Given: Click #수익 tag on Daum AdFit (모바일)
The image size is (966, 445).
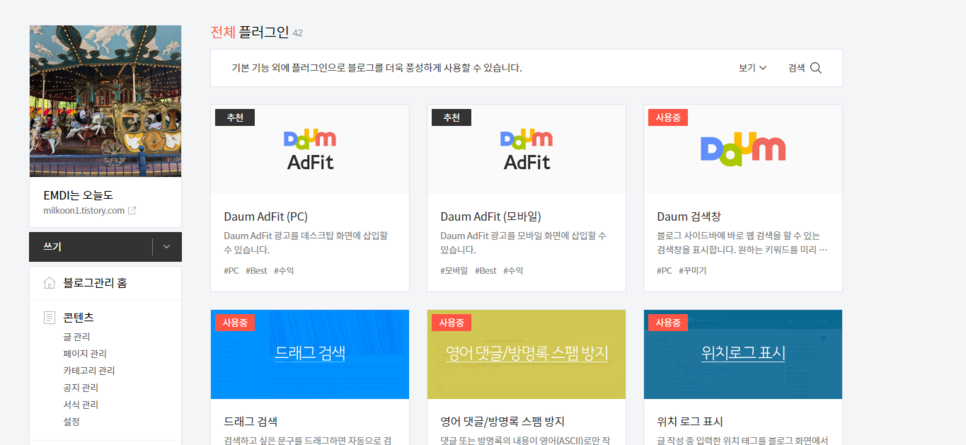Looking at the screenshot, I should pos(513,271).
